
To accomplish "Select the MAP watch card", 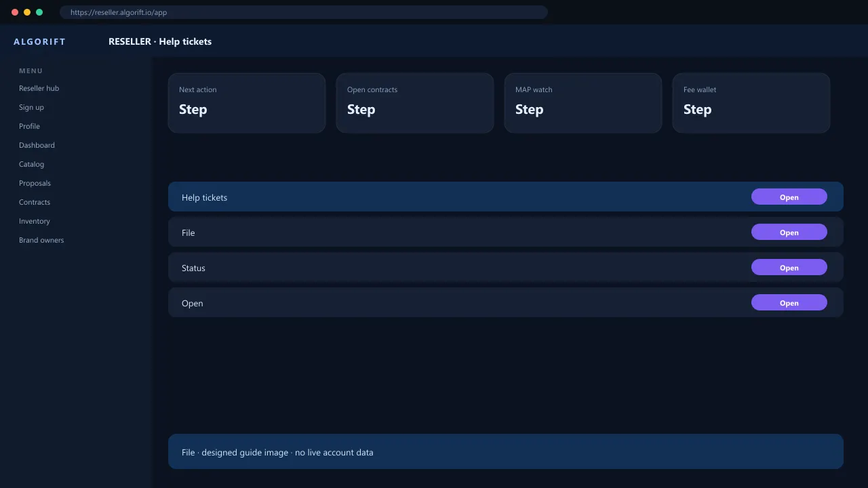I will pos(583,103).
